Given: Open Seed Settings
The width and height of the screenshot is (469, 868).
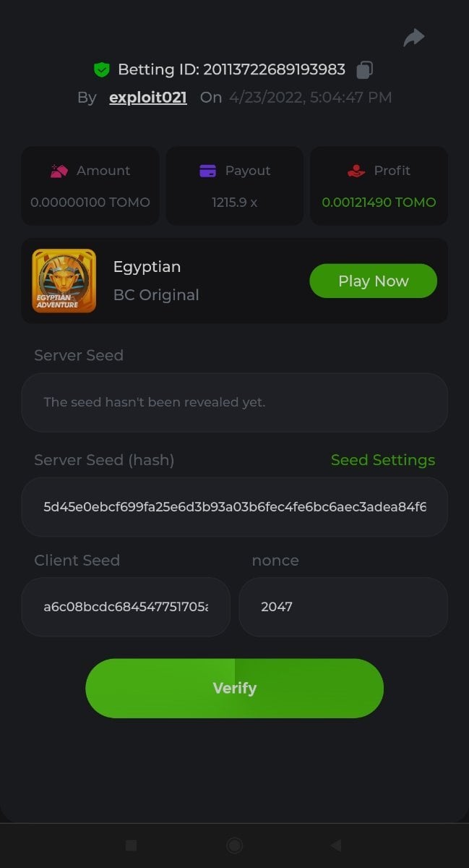Looking at the screenshot, I should pos(383,460).
